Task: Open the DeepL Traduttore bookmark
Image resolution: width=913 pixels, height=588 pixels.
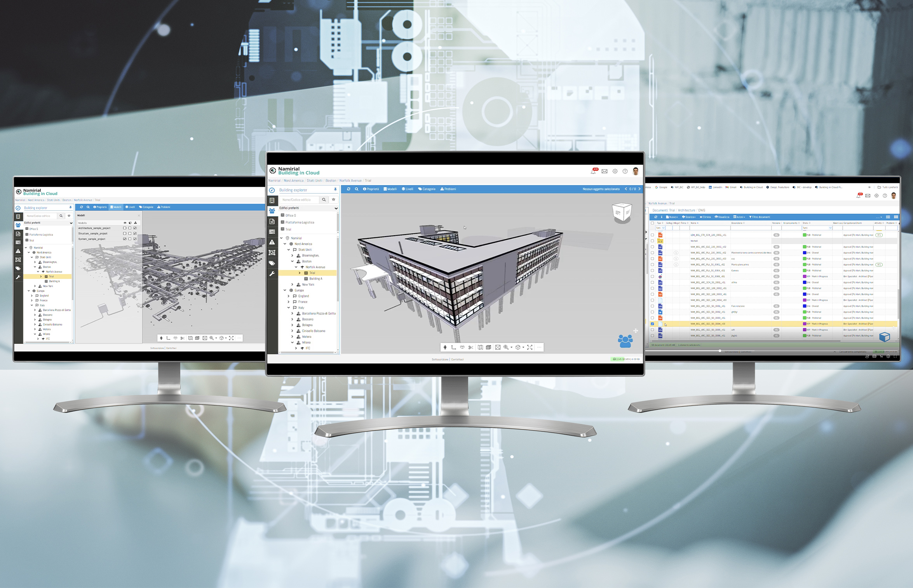Action: click(x=777, y=187)
